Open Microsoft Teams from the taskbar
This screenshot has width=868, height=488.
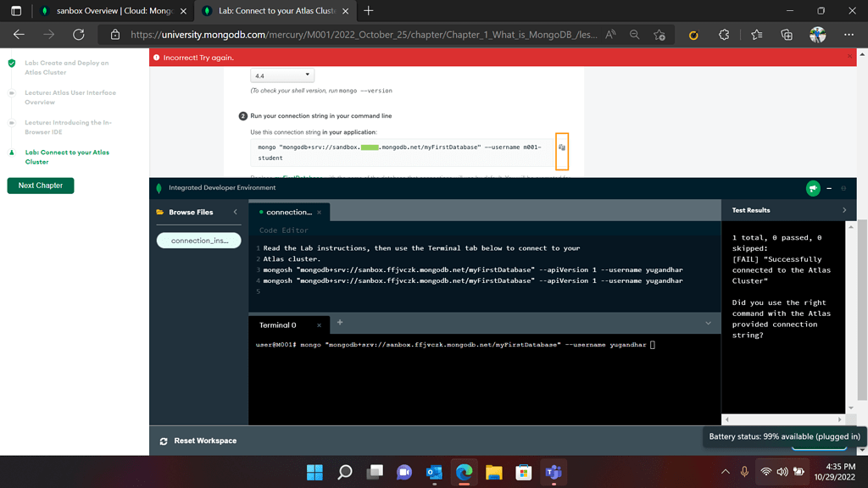click(554, 472)
